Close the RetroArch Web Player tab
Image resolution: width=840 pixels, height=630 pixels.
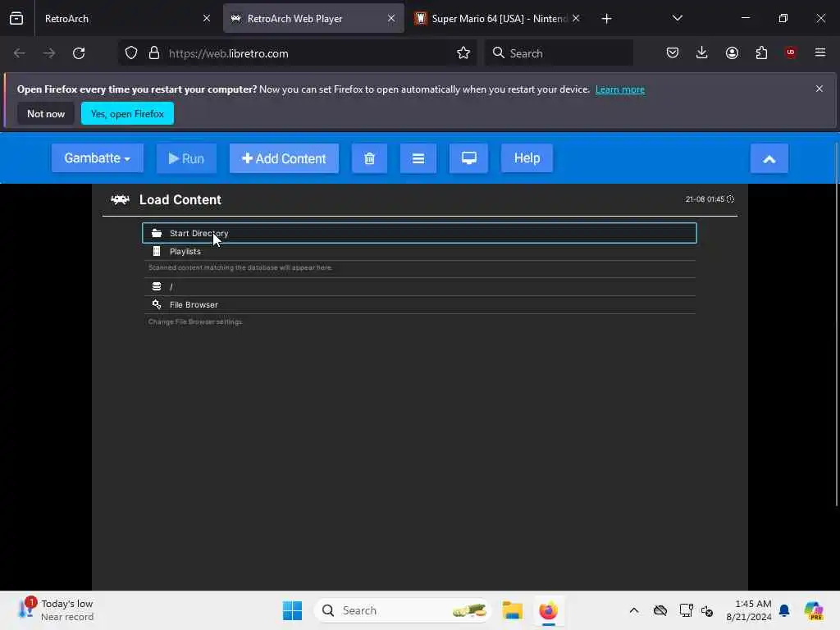point(391,19)
